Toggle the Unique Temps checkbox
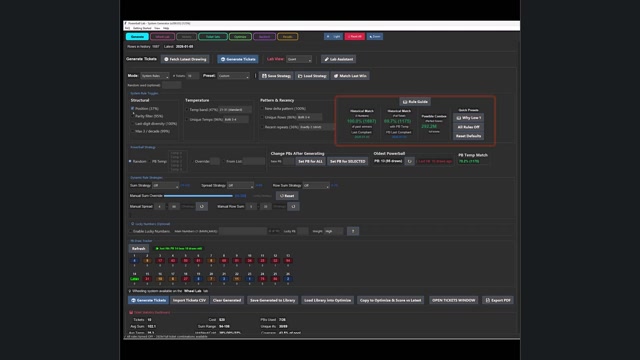The width and height of the screenshot is (640, 360). coord(187,120)
